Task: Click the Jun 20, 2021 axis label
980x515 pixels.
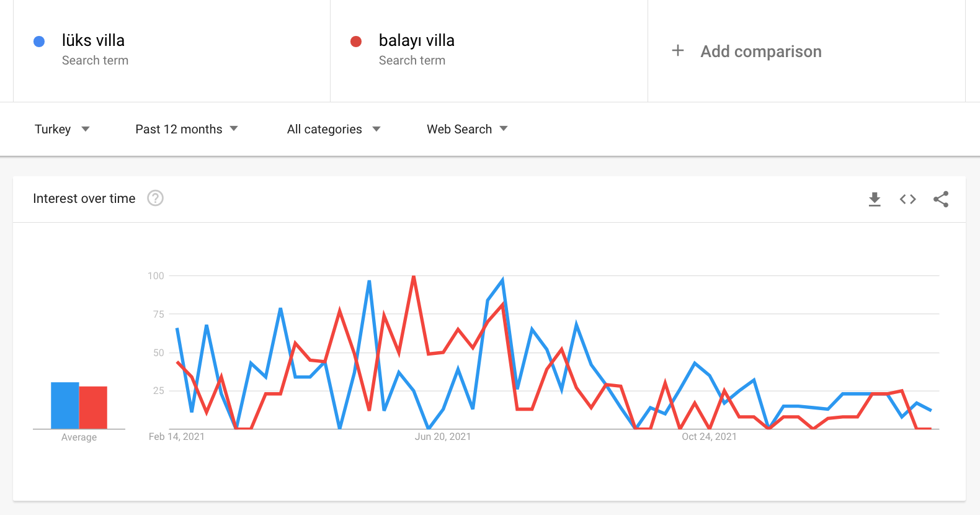Action: point(443,437)
